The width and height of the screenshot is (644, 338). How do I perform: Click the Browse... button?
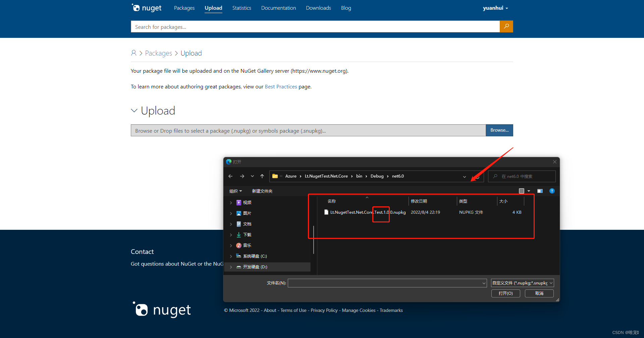pyautogui.click(x=499, y=130)
